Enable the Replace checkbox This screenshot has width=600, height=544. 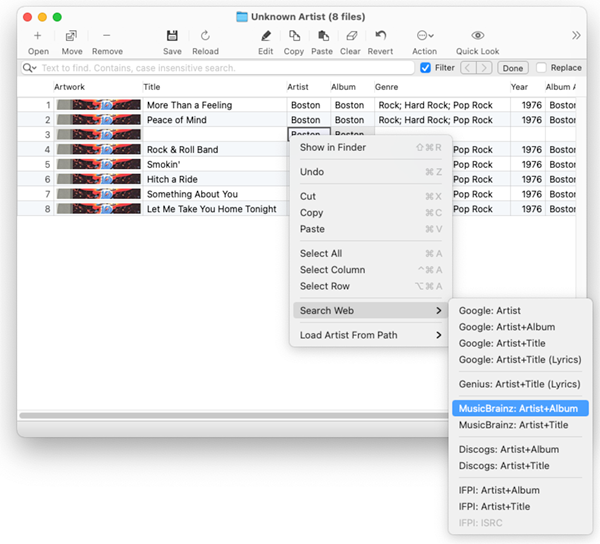point(541,68)
